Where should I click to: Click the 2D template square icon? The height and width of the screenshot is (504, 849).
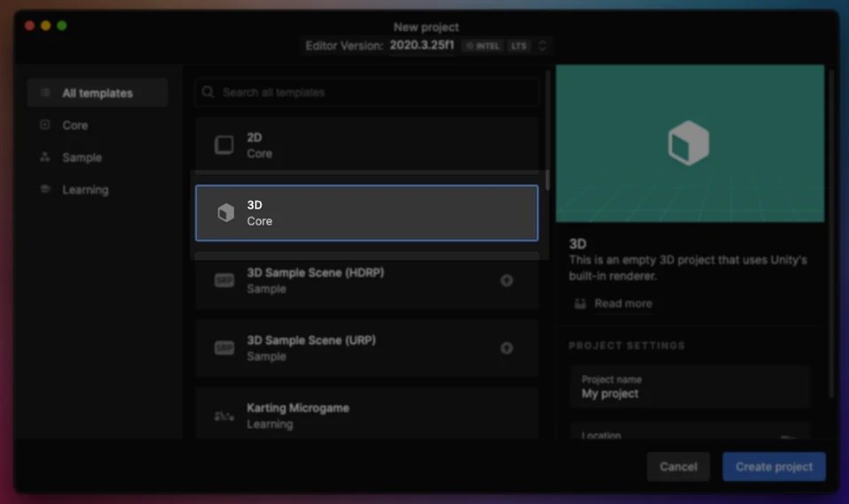(224, 145)
